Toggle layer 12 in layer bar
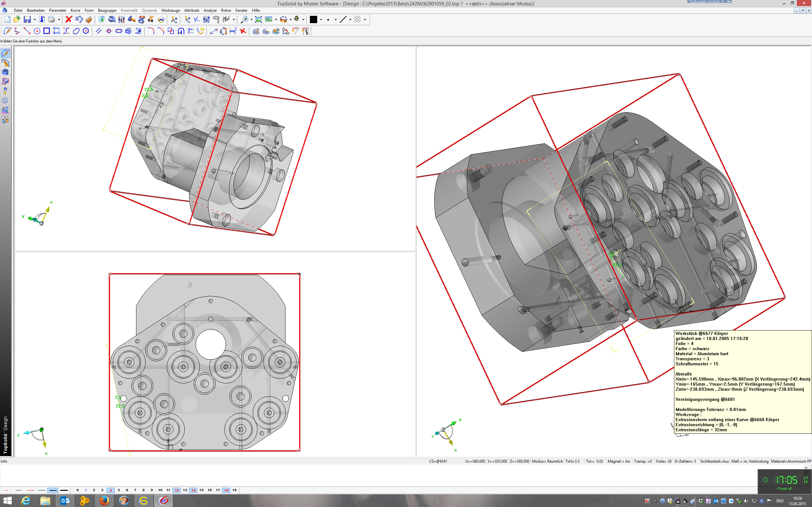 point(177,490)
